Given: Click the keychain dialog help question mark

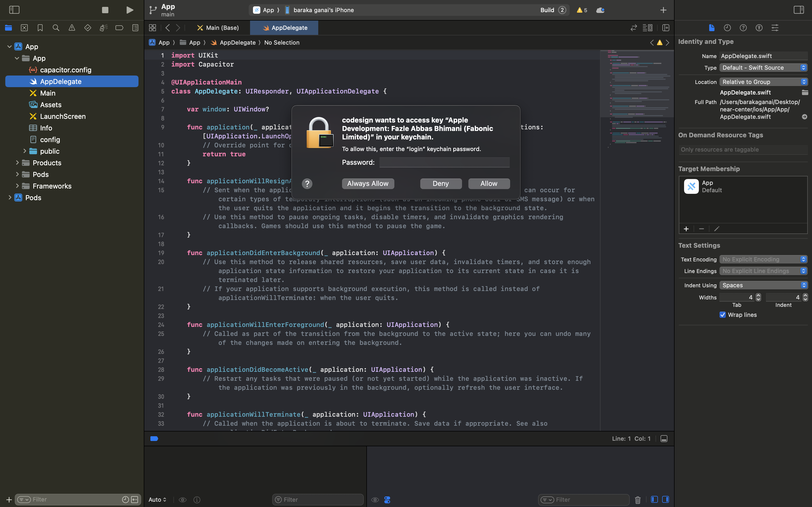Looking at the screenshot, I should pyautogui.click(x=307, y=184).
